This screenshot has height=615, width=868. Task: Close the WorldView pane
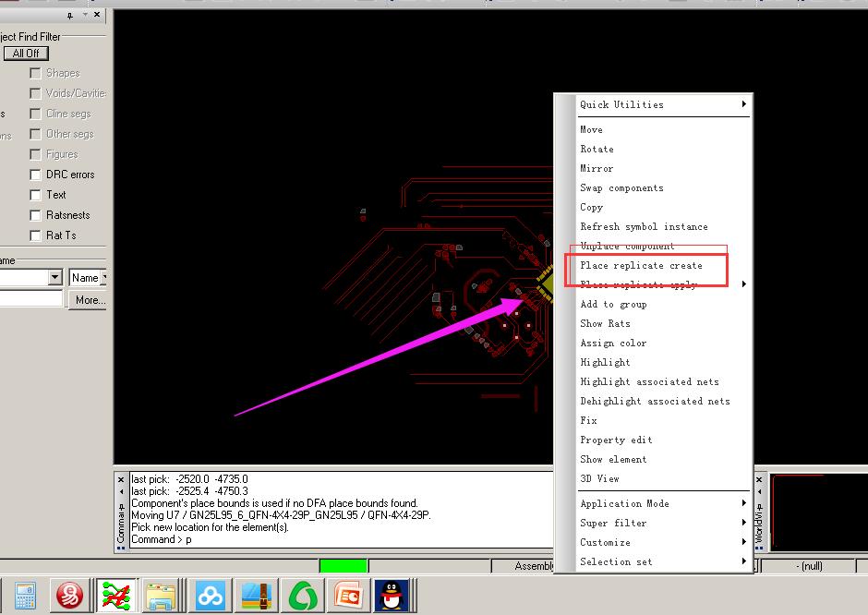759,479
